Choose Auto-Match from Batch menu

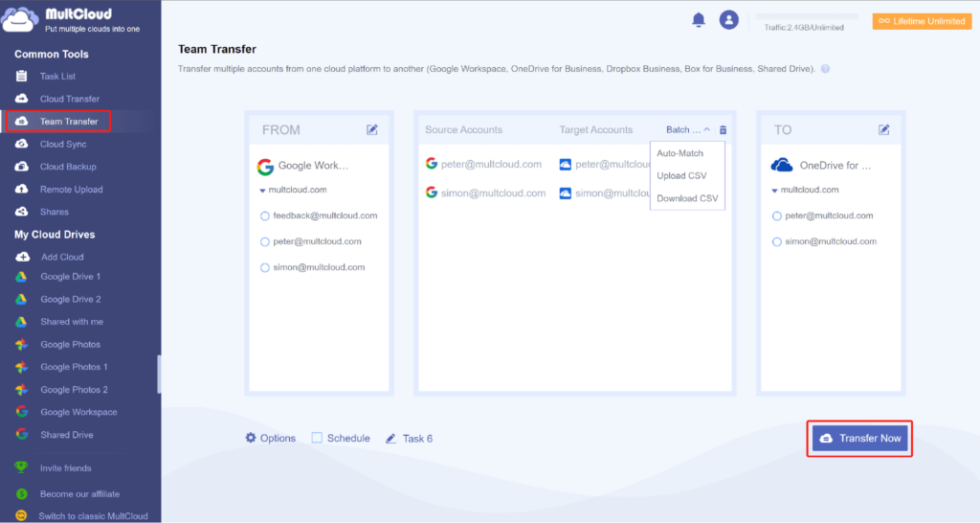pyautogui.click(x=680, y=153)
